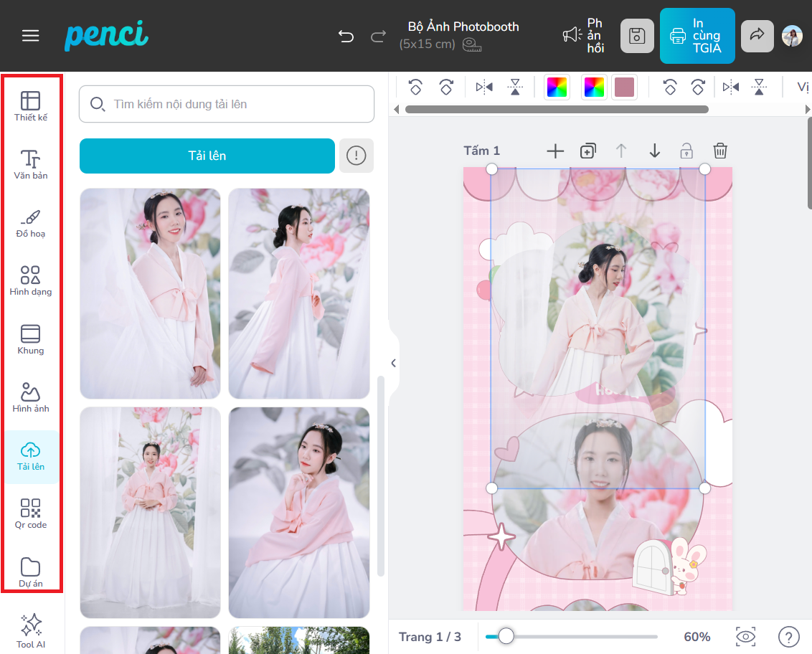Launch the Tool AI feature
The image size is (812, 654).
point(31,631)
